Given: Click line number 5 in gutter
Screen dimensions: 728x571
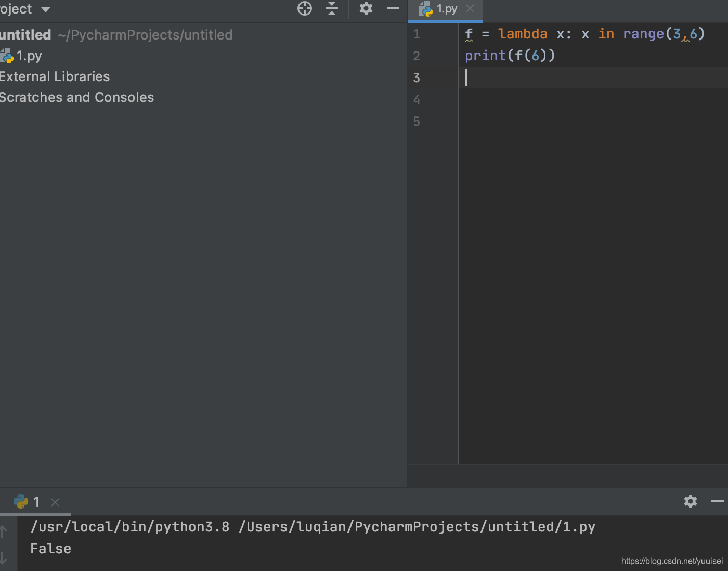Looking at the screenshot, I should coord(417,122).
